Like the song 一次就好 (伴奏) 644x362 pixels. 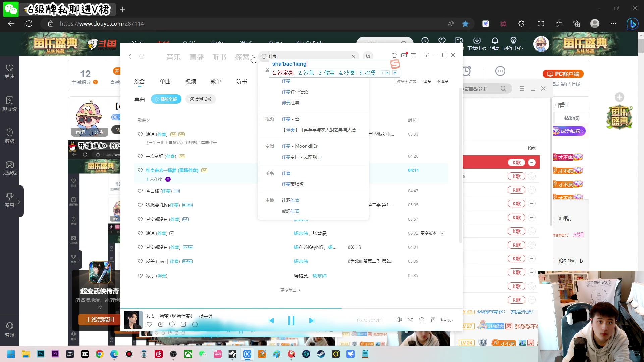[140, 156]
